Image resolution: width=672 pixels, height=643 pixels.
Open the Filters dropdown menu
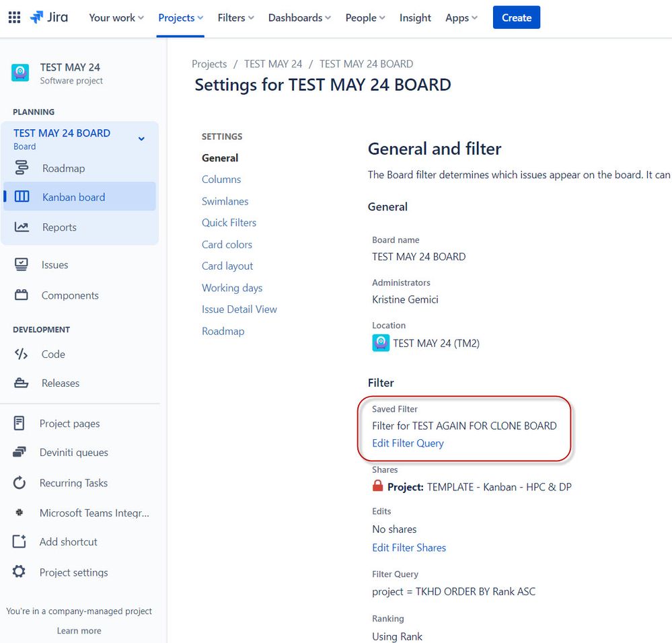click(x=235, y=17)
